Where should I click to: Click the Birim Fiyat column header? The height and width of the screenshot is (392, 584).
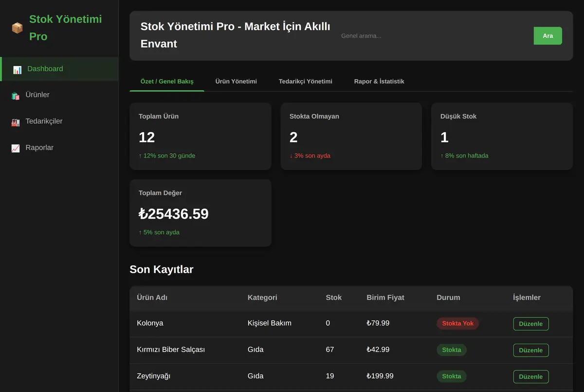point(385,298)
